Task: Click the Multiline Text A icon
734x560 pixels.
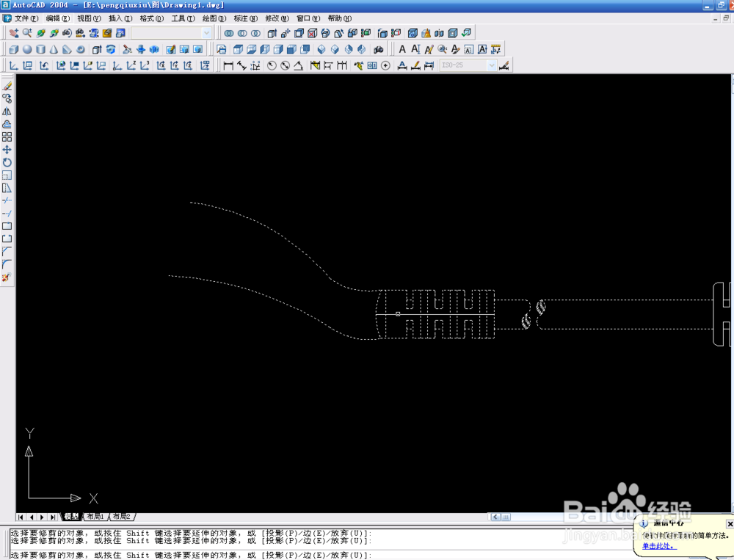Action: click(x=402, y=49)
